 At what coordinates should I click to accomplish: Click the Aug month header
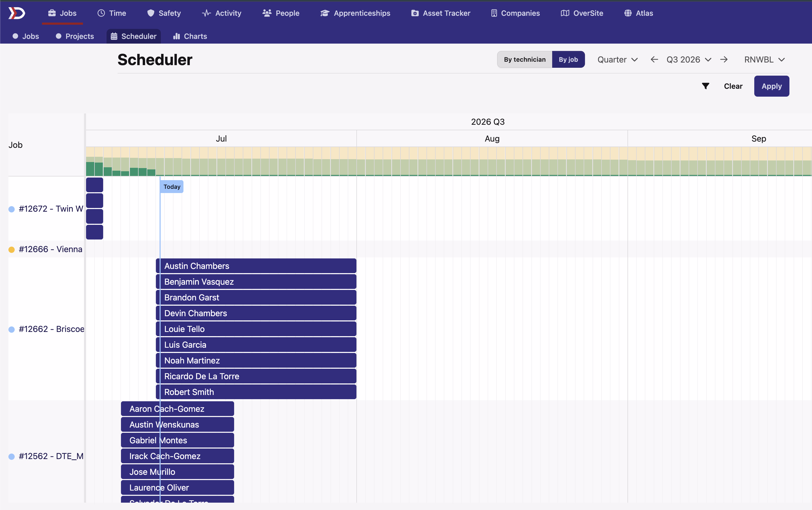(x=492, y=139)
